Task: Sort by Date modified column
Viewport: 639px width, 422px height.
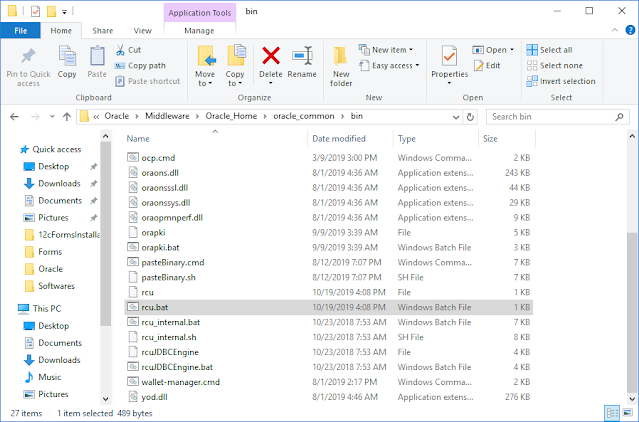Action: [339, 138]
